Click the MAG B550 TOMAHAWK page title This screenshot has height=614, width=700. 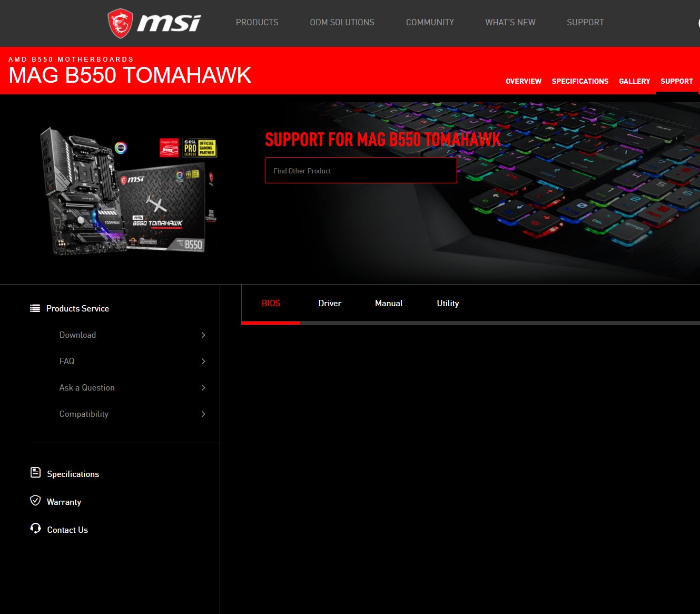tap(130, 75)
